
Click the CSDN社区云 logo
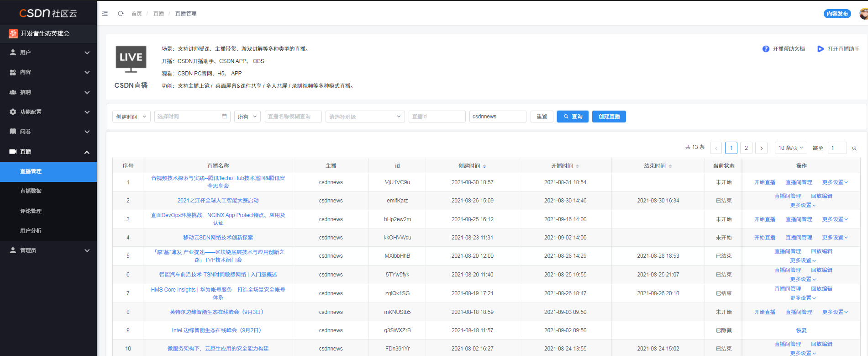pos(48,13)
